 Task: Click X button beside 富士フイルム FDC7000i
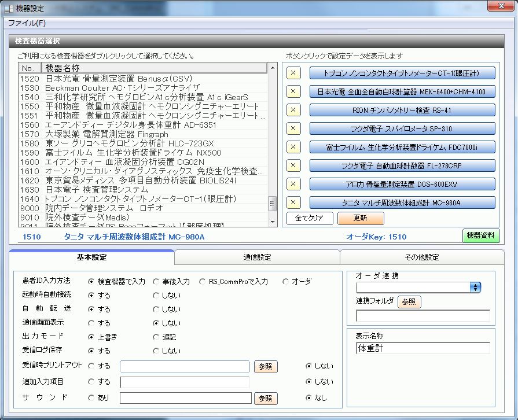pos(293,147)
